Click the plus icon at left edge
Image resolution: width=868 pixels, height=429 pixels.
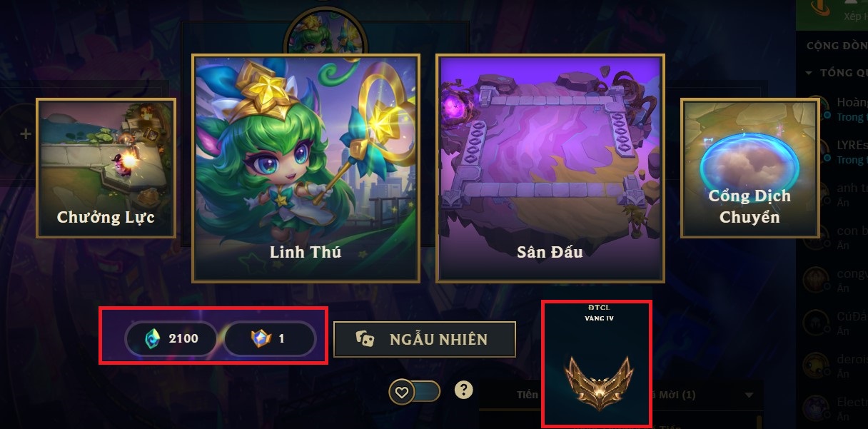(26, 133)
